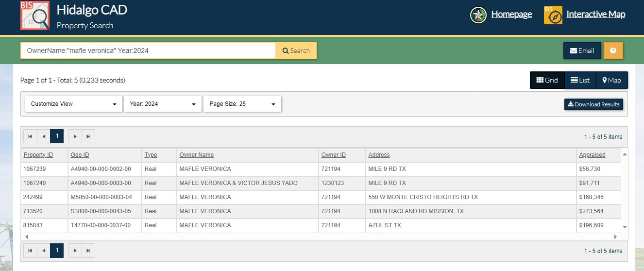
Task: Open the Homepage link
Action: click(511, 15)
